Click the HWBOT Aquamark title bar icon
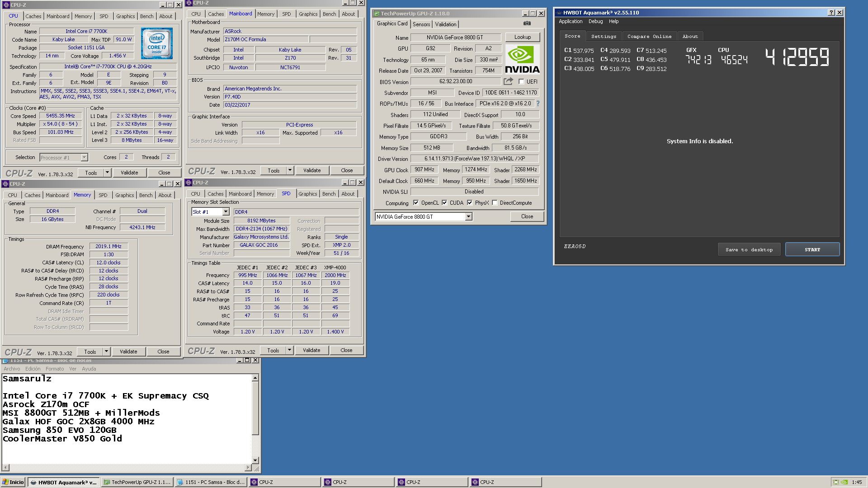This screenshot has width=868, height=488. click(x=559, y=13)
